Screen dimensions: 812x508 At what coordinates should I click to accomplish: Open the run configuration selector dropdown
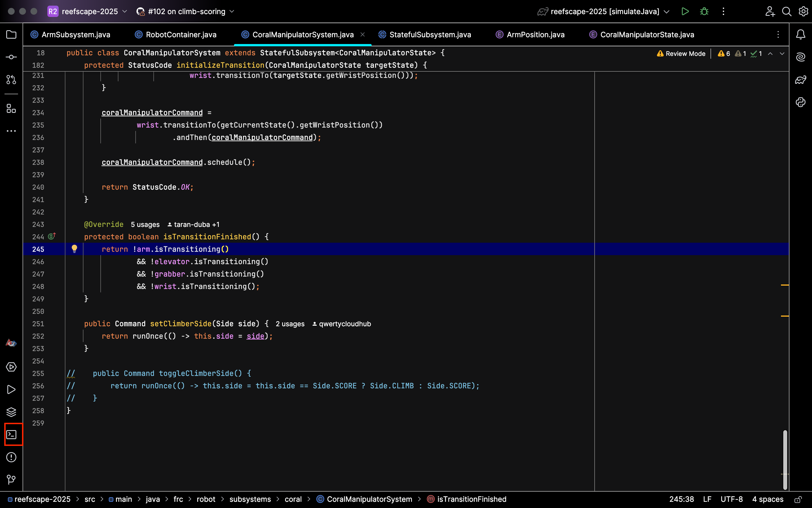click(603, 11)
